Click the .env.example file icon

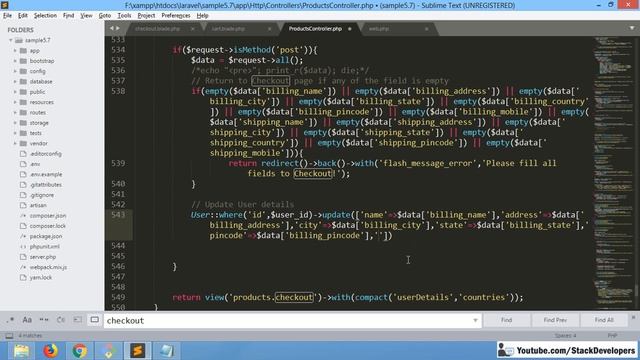click(x=23, y=174)
